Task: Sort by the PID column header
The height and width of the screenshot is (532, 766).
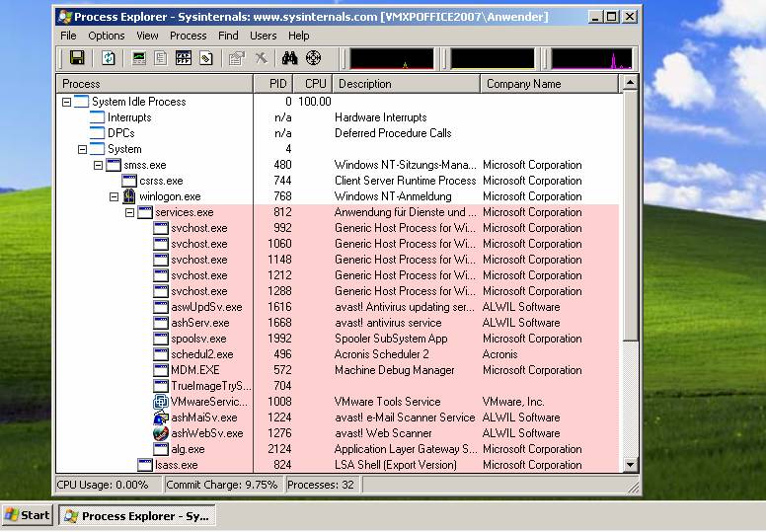Action: point(273,84)
